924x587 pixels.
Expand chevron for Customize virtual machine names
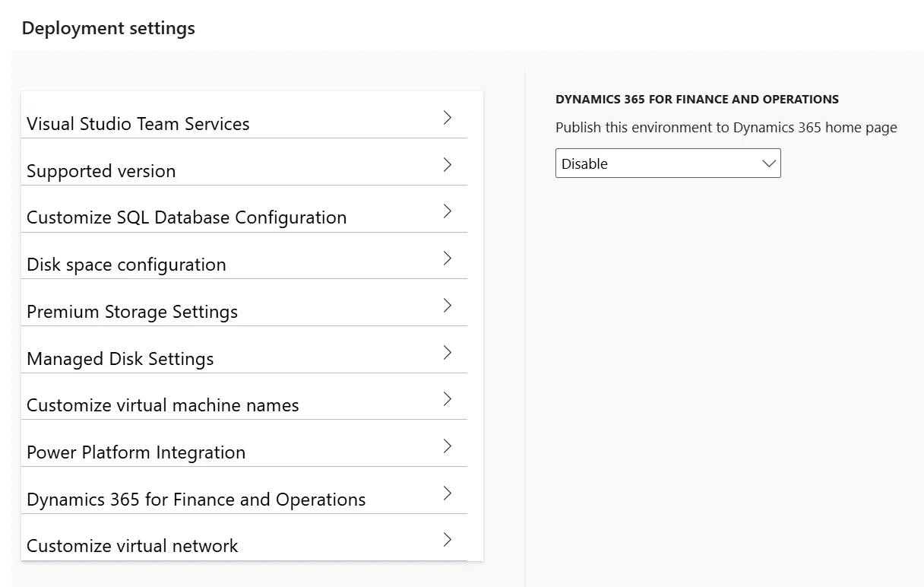(x=448, y=398)
